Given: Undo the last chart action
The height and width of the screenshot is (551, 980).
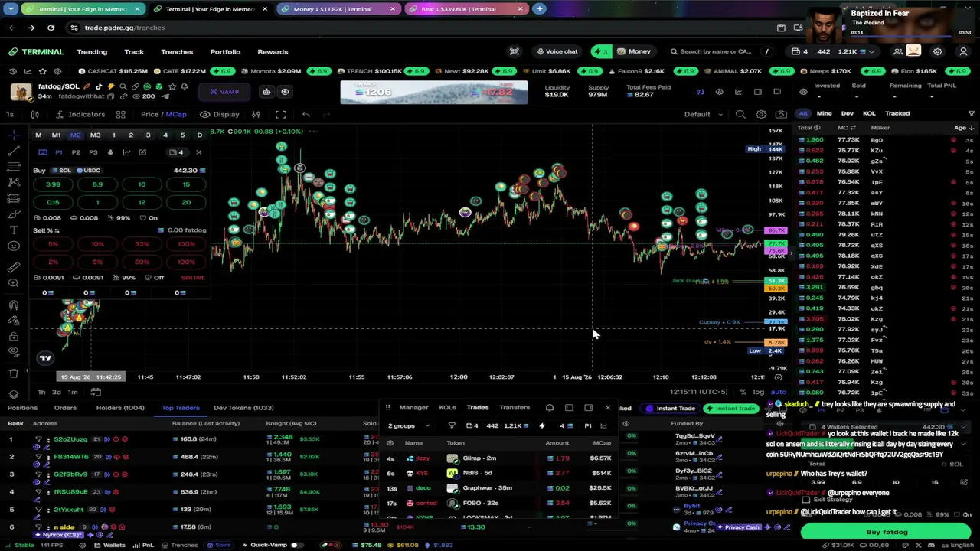Looking at the screenshot, I should coord(305,114).
